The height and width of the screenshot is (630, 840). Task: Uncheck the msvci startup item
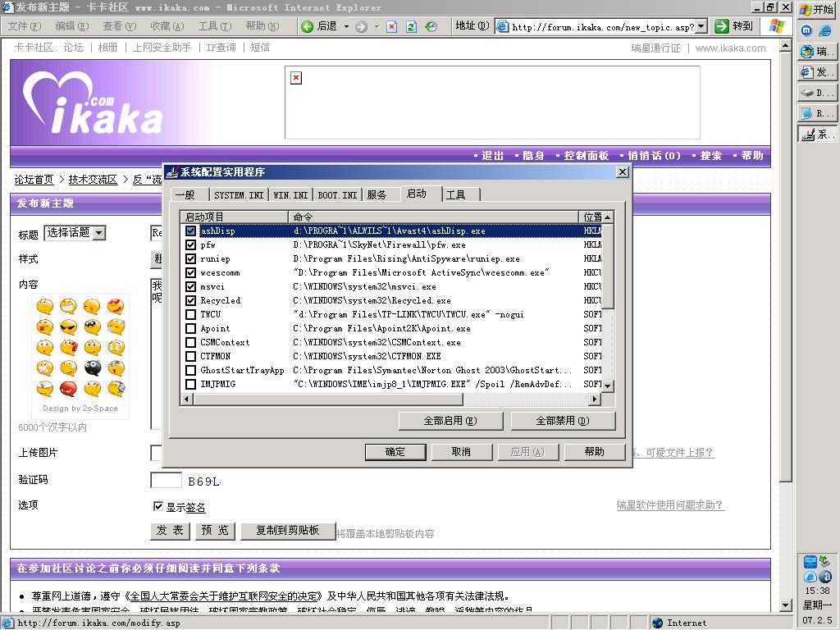[x=190, y=286]
